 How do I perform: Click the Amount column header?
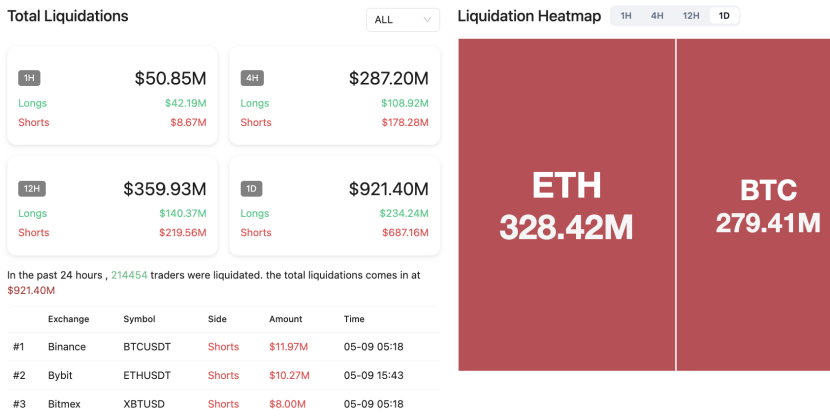click(286, 319)
